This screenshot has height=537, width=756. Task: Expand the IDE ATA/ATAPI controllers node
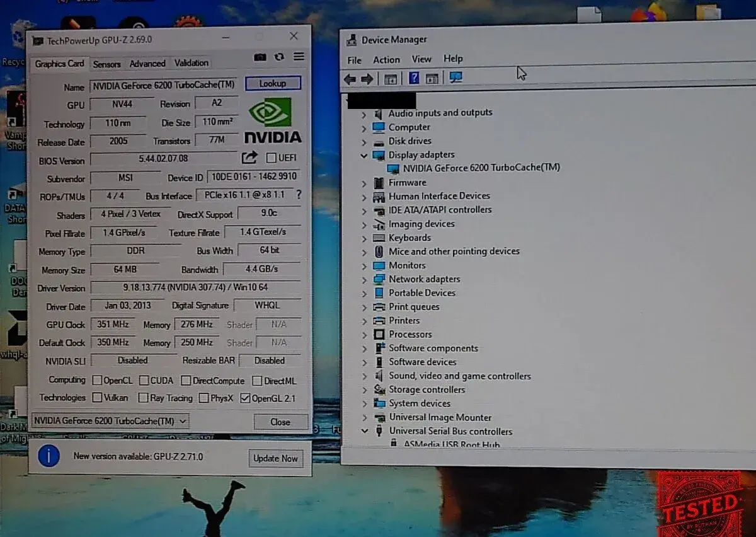coord(364,211)
